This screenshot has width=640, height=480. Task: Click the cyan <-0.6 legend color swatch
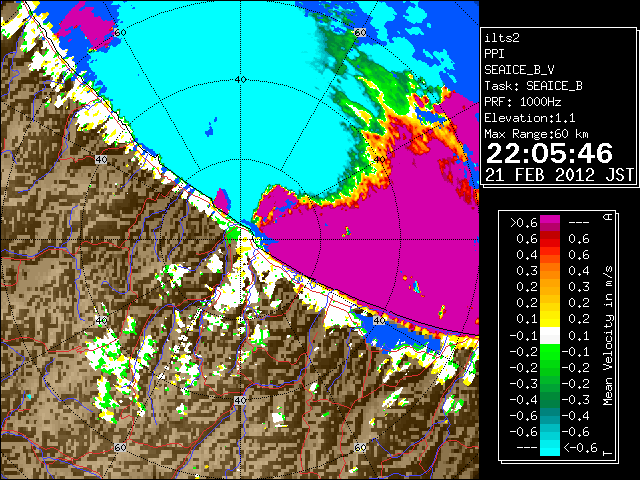(x=550, y=448)
